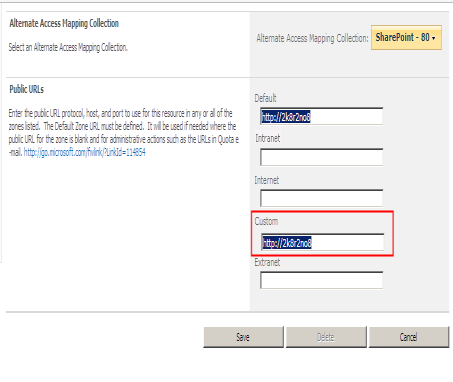Click the bold Alternate Access Mapping Collection heading
The height and width of the screenshot is (382, 453).
(x=64, y=23)
